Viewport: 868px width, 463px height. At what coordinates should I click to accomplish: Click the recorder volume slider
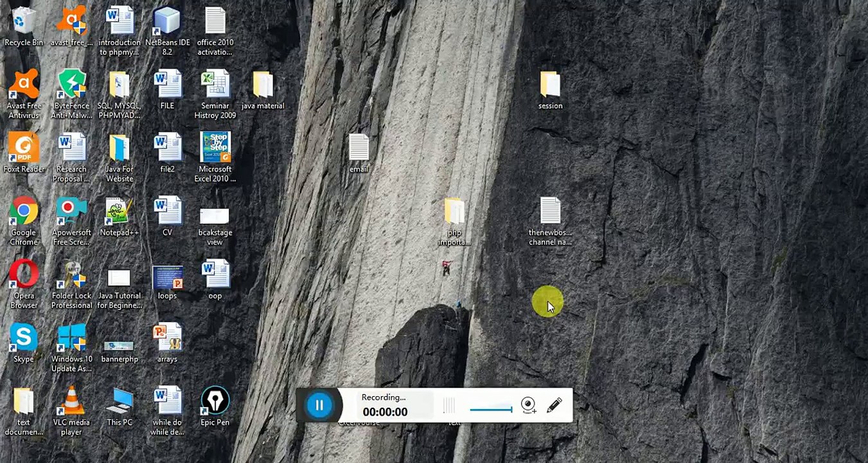coord(491,409)
